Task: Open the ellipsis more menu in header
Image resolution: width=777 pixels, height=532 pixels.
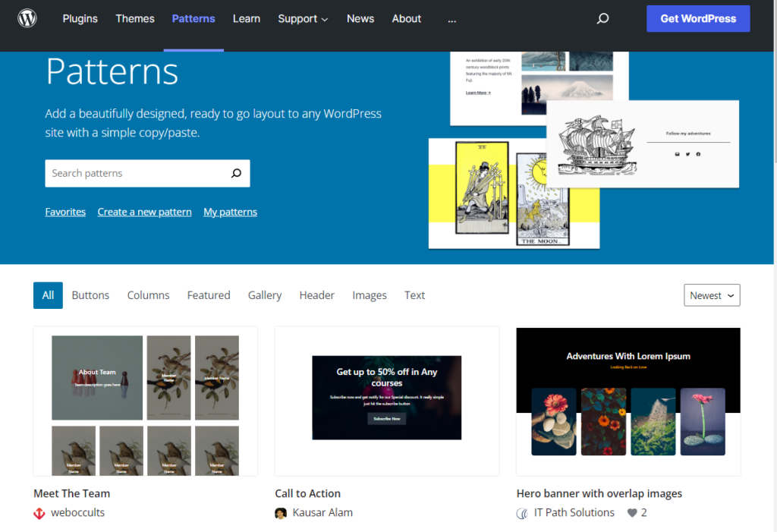Action: (452, 19)
